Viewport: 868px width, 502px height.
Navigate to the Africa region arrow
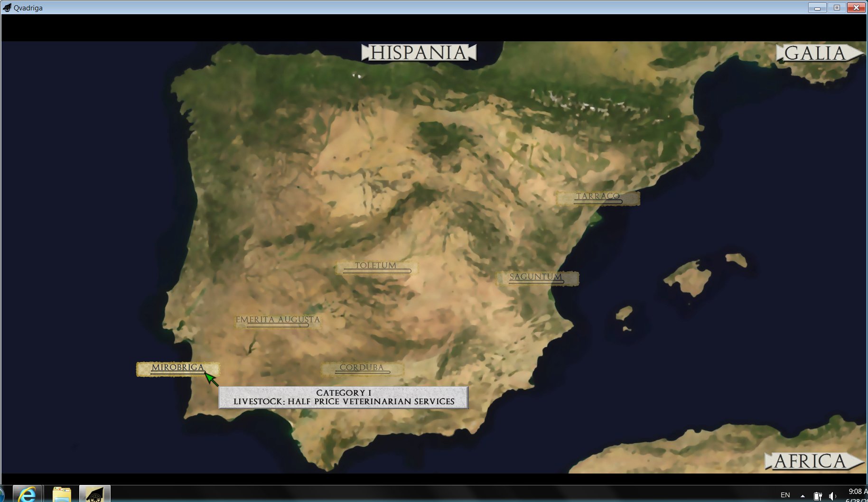(814, 461)
